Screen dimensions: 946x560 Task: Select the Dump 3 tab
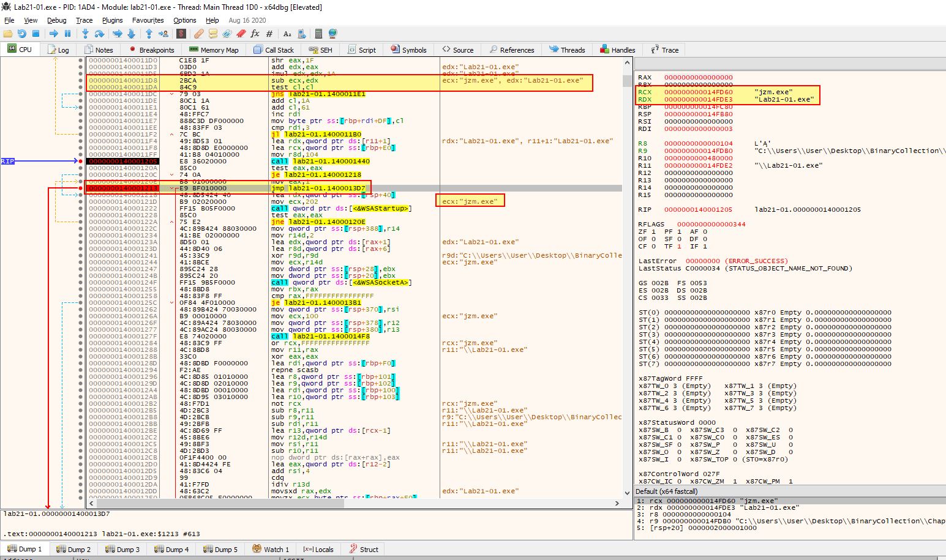click(122, 549)
